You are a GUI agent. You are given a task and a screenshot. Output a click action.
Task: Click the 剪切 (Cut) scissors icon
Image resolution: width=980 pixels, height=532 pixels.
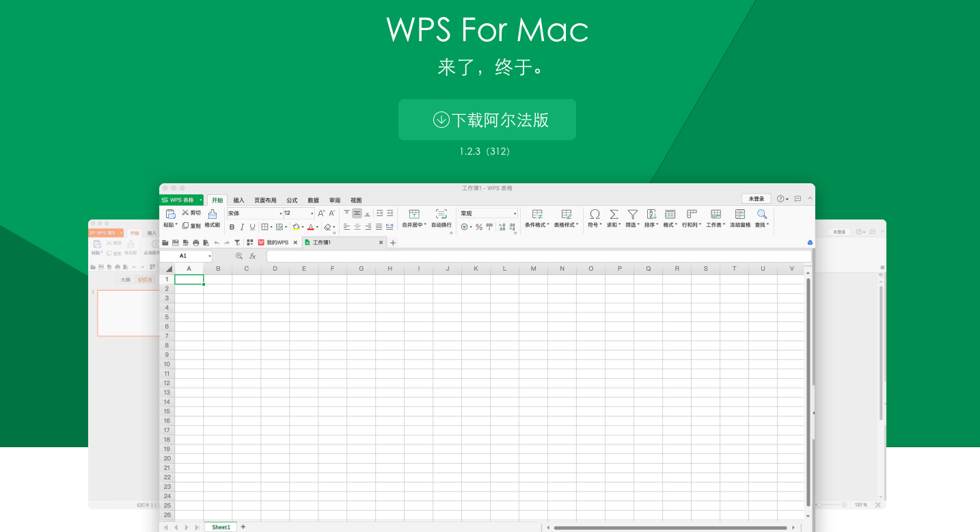(185, 213)
